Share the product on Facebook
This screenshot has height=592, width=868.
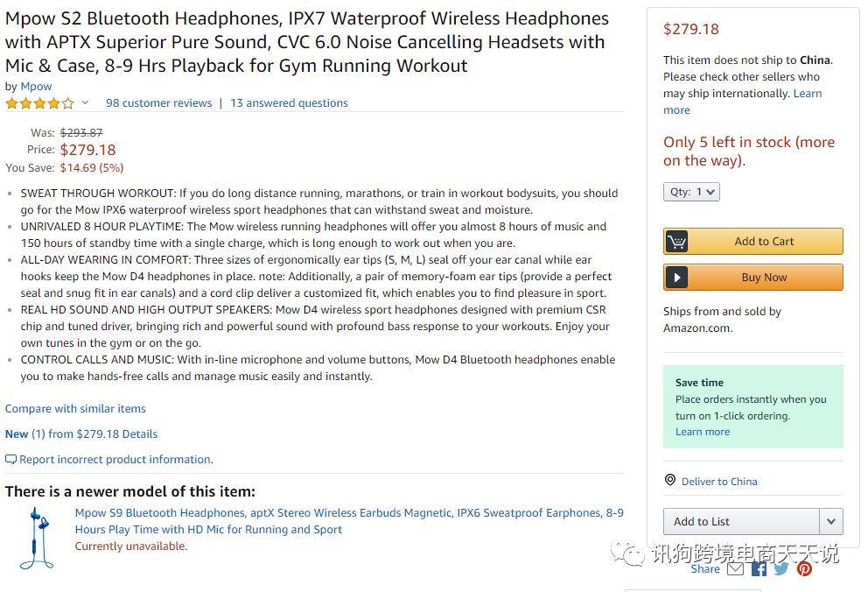(759, 569)
